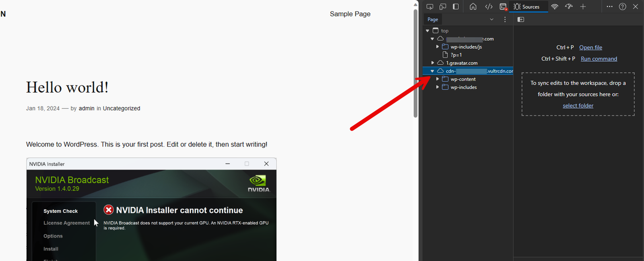Toggle device emulation mode
Image resolution: width=644 pixels, height=261 pixels.
coord(443,7)
